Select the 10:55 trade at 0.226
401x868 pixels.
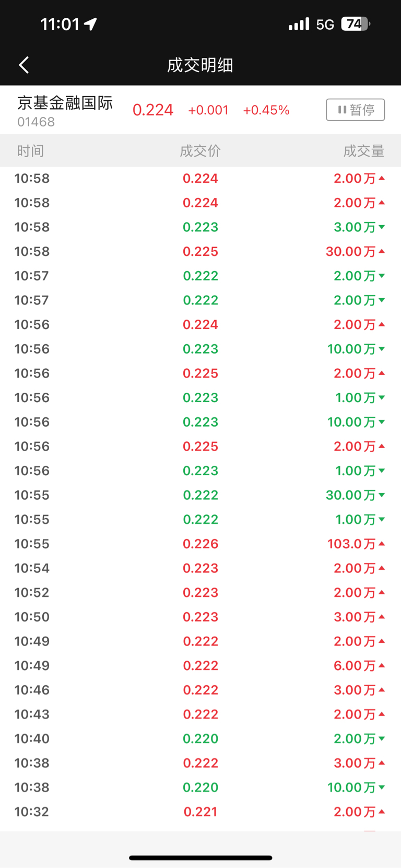(x=200, y=544)
